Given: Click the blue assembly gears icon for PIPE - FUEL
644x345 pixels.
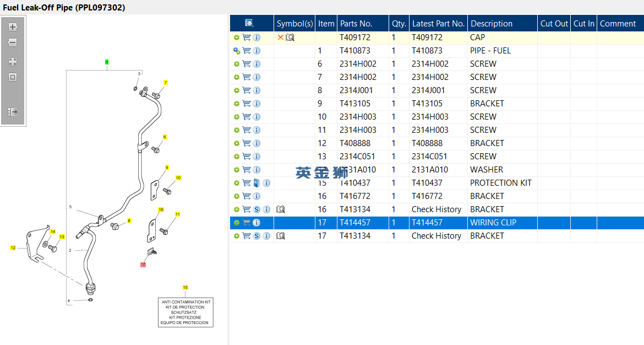Looking at the screenshot, I should click(237, 51).
